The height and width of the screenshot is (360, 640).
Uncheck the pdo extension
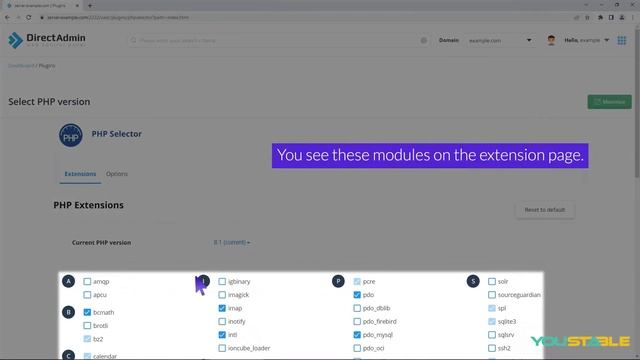(x=357, y=295)
